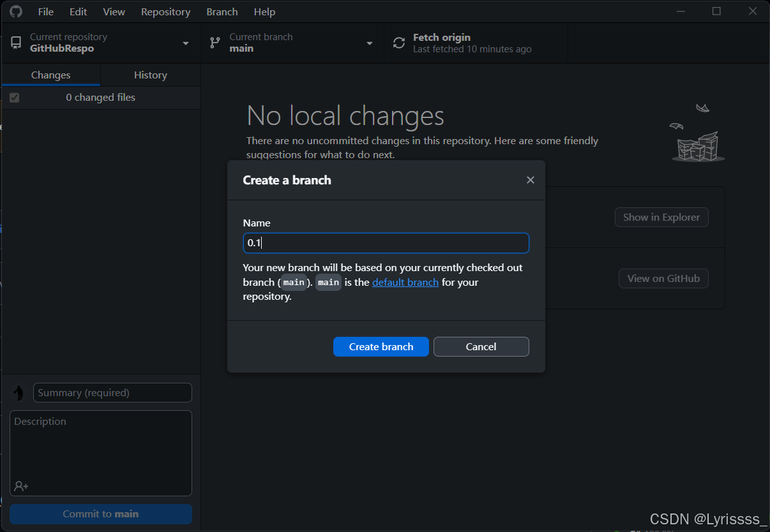
Task: Expand the Current branch dropdown arrow
Action: (369, 43)
